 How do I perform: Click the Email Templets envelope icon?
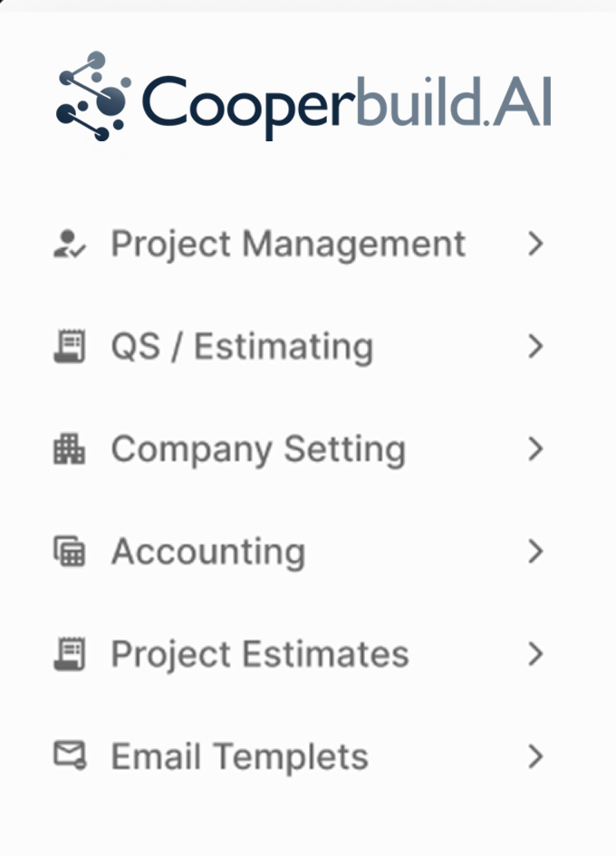(70, 755)
